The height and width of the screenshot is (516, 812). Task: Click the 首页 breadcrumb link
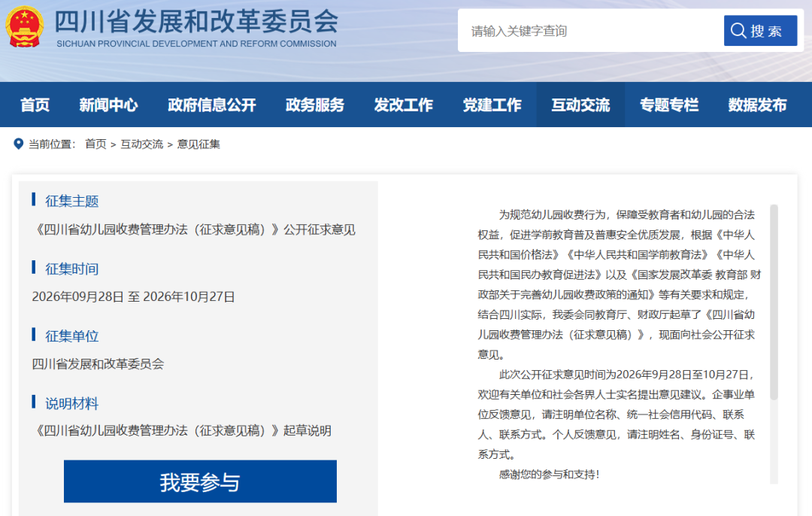click(x=95, y=144)
